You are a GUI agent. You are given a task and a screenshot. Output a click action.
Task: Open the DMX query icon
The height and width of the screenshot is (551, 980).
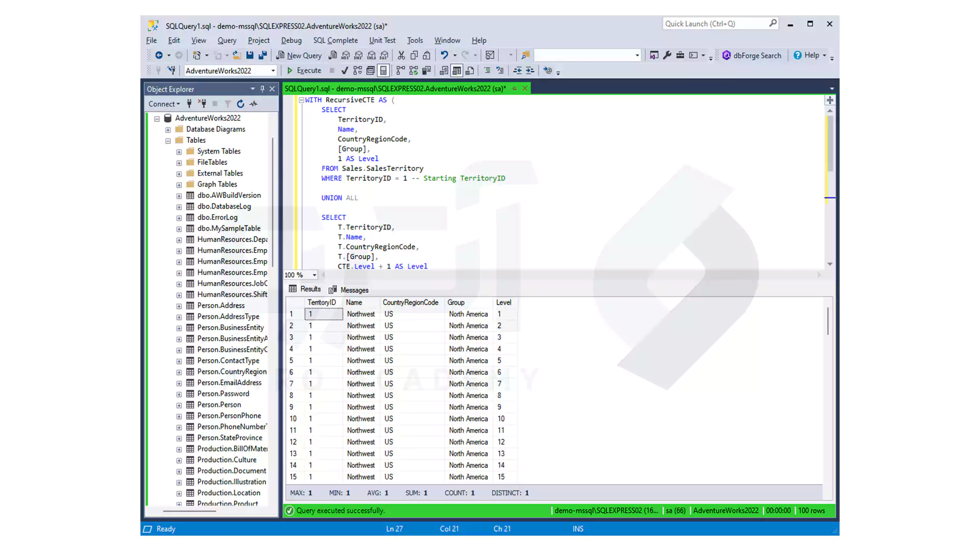358,55
